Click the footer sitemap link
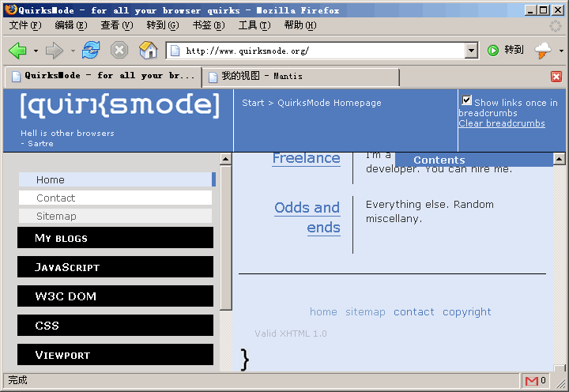The image size is (569, 392). [x=365, y=312]
